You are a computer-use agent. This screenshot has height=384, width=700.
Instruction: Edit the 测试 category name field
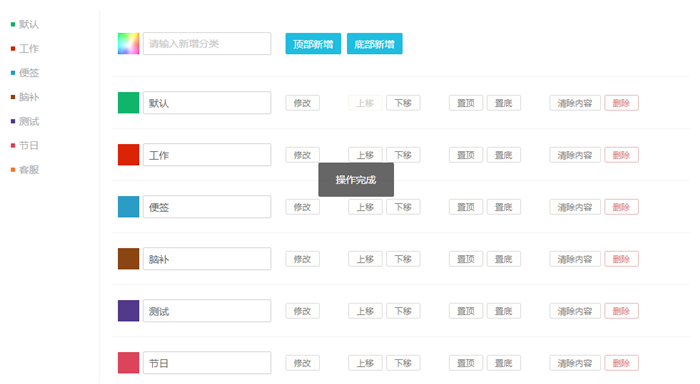click(x=207, y=311)
